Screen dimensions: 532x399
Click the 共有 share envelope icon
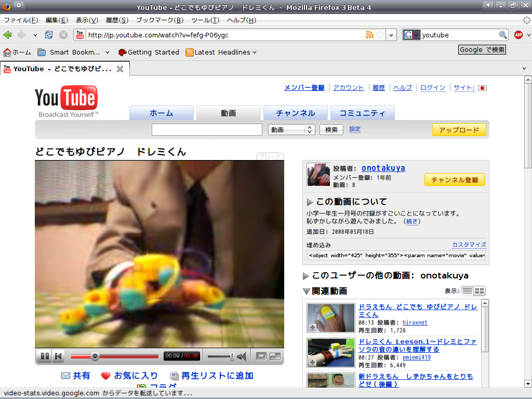tap(66, 376)
